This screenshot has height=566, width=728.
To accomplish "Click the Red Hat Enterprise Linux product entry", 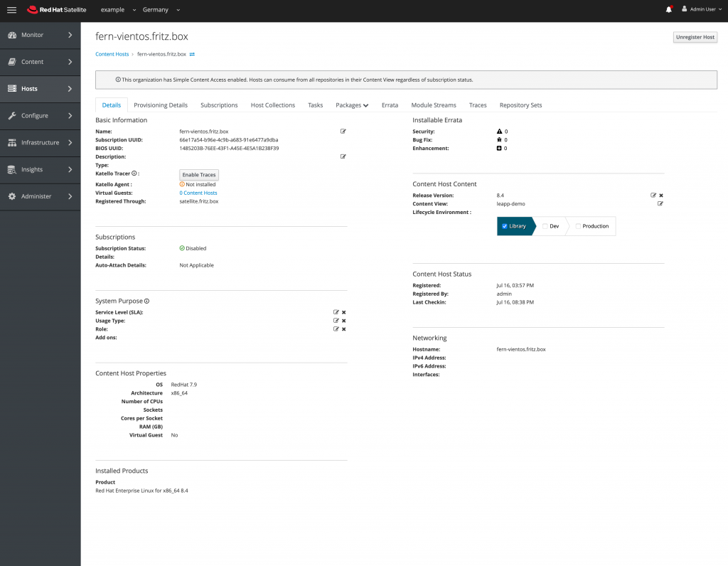I will (141, 491).
